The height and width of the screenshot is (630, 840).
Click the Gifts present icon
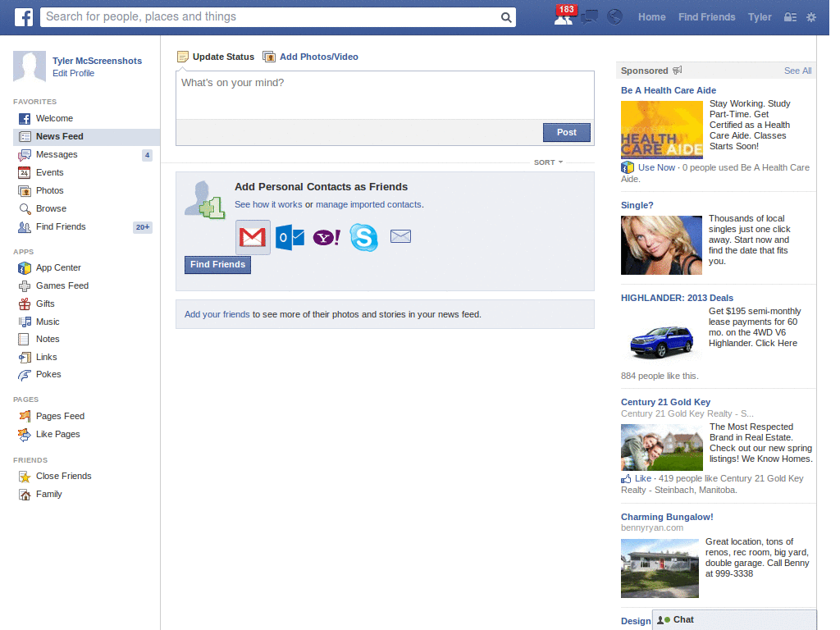click(x=24, y=304)
